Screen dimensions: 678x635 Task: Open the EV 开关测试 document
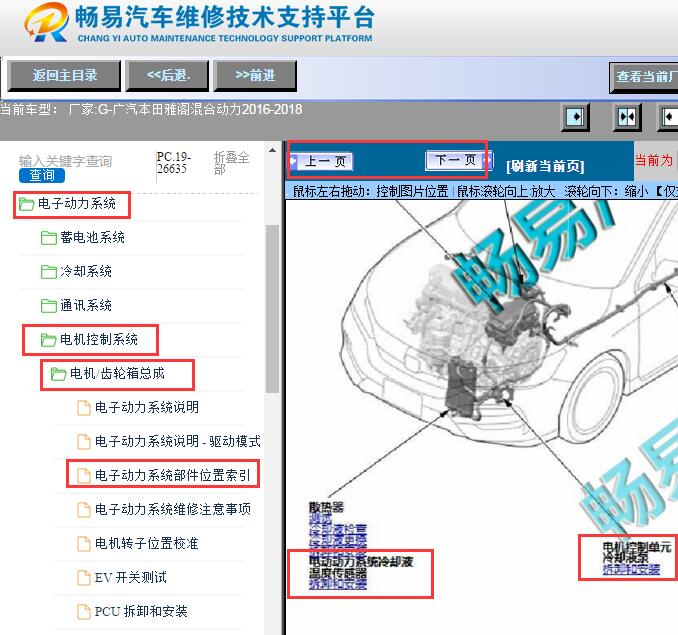point(131,578)
